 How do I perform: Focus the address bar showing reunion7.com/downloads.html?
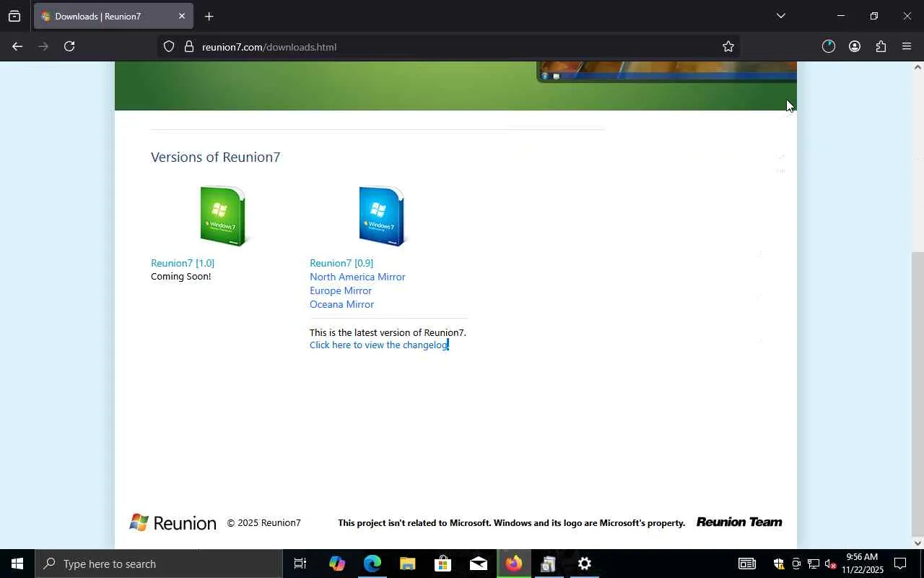448,46
